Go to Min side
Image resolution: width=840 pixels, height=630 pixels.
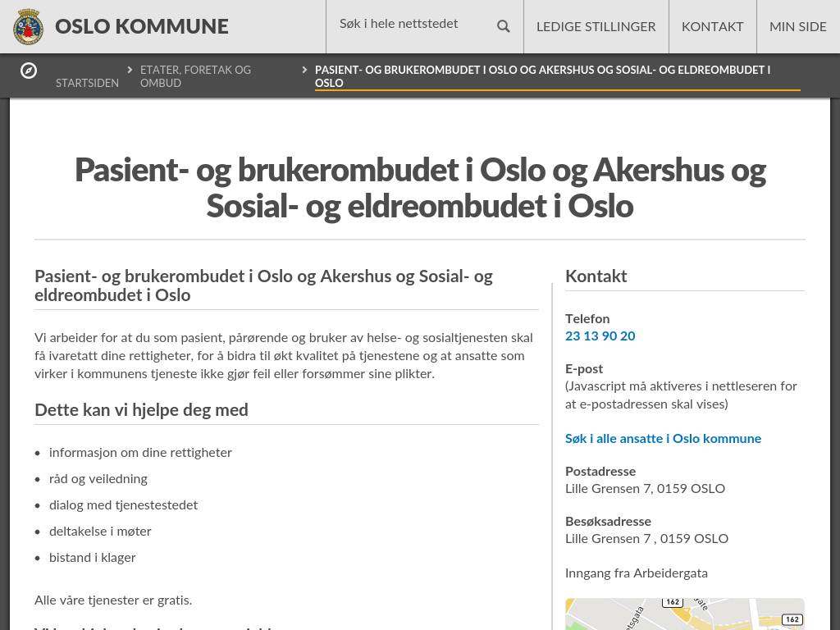coord(797,27)
